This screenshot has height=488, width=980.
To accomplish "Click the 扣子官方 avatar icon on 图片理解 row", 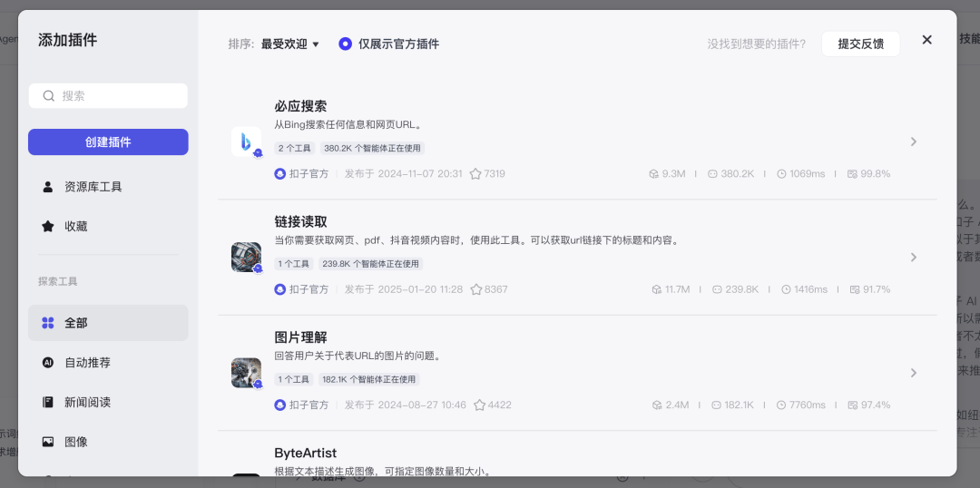I will point(280,405).
